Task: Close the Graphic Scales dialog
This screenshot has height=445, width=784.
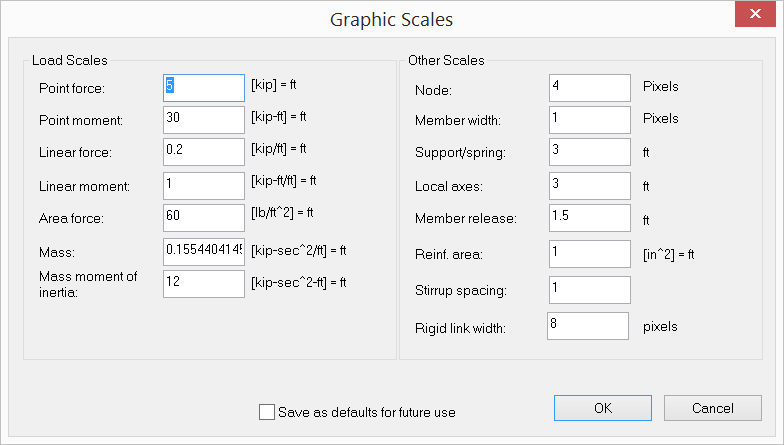Action: (750, 15)
